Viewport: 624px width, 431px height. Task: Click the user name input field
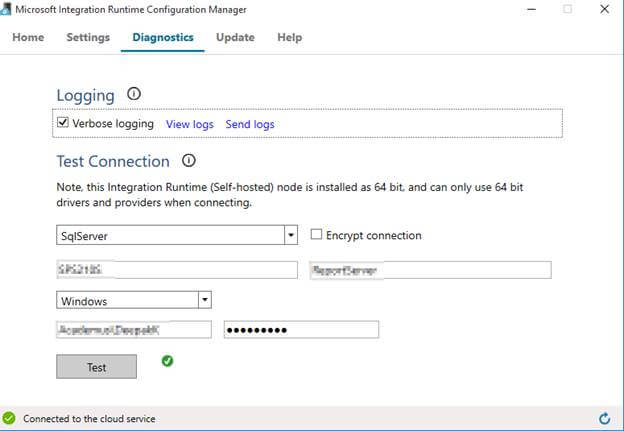tap(134, 330)
